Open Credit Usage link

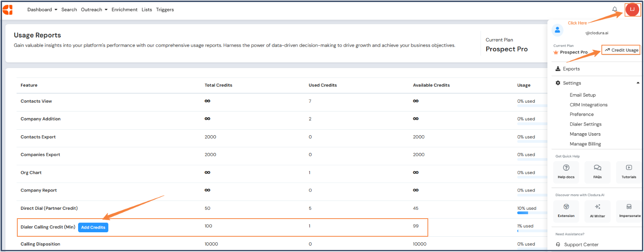coord(621,50)
